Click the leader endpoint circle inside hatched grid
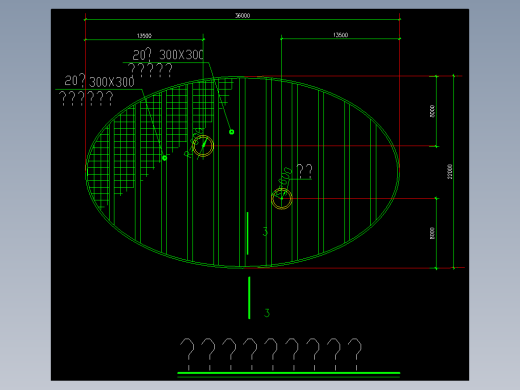Viewport: 520px width, 390px height. 165,158
